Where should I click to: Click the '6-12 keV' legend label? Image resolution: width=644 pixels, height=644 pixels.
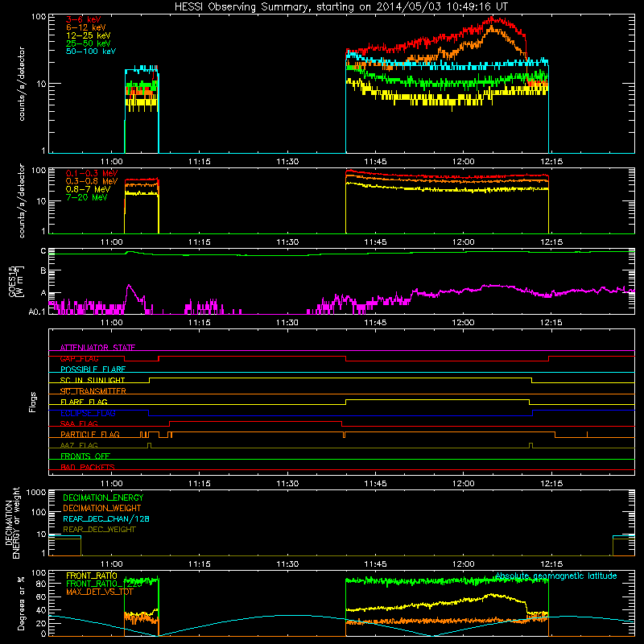click(x=85, y=27)
